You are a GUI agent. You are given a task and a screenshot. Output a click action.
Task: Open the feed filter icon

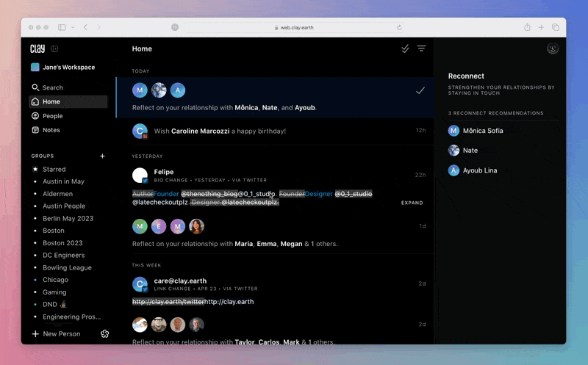tap(421, 49)
